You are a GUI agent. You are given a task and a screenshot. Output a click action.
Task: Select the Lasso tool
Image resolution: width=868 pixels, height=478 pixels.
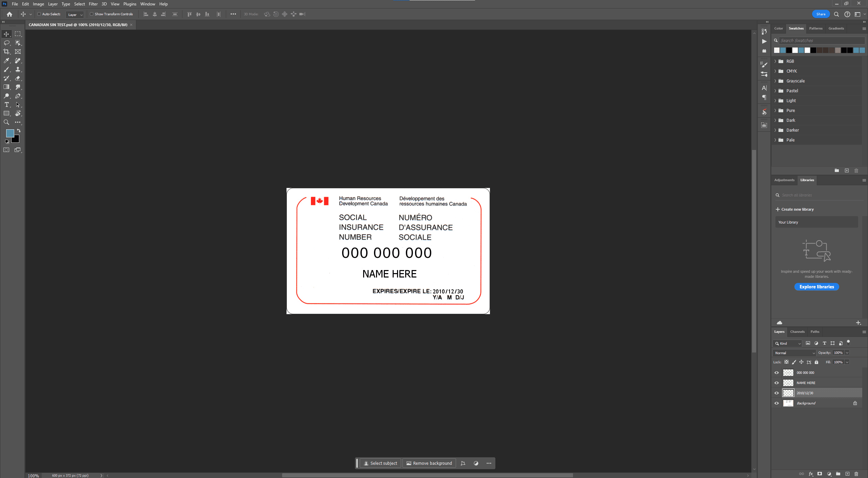[6, 43]
